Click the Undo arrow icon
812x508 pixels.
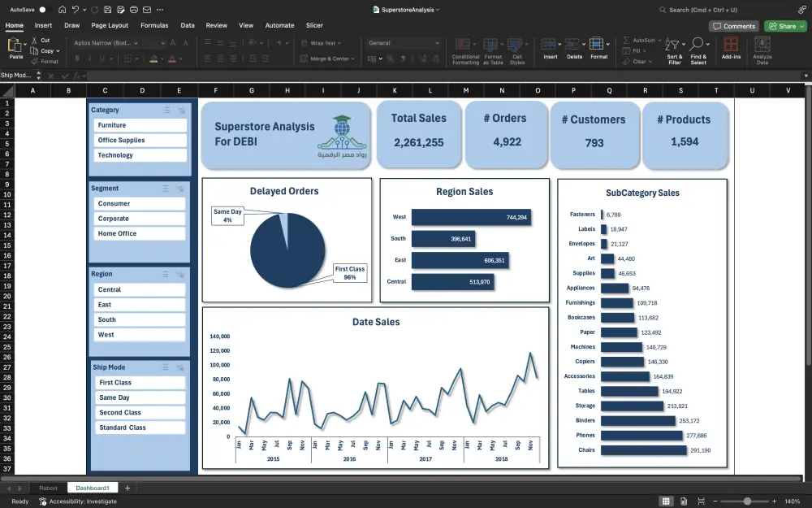76,9
